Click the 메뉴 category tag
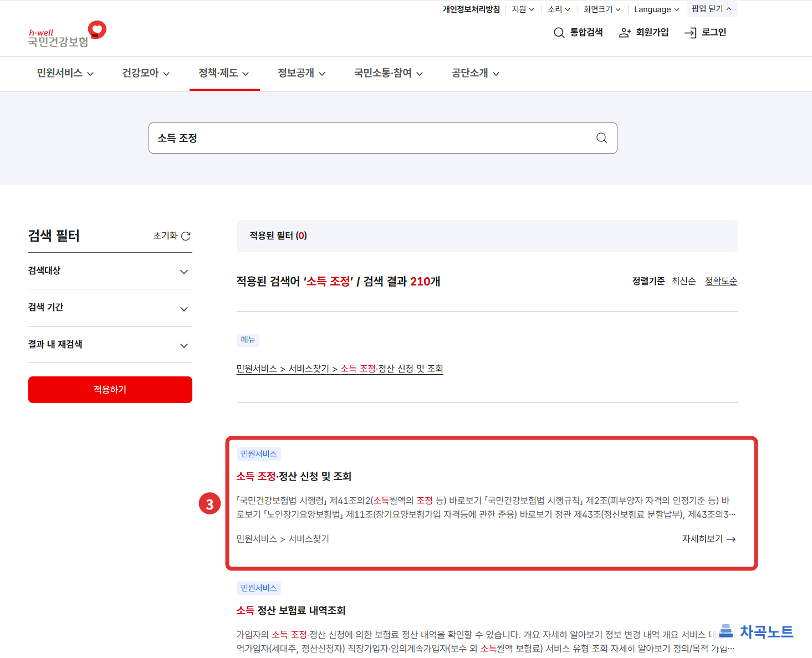 [248, 340]
